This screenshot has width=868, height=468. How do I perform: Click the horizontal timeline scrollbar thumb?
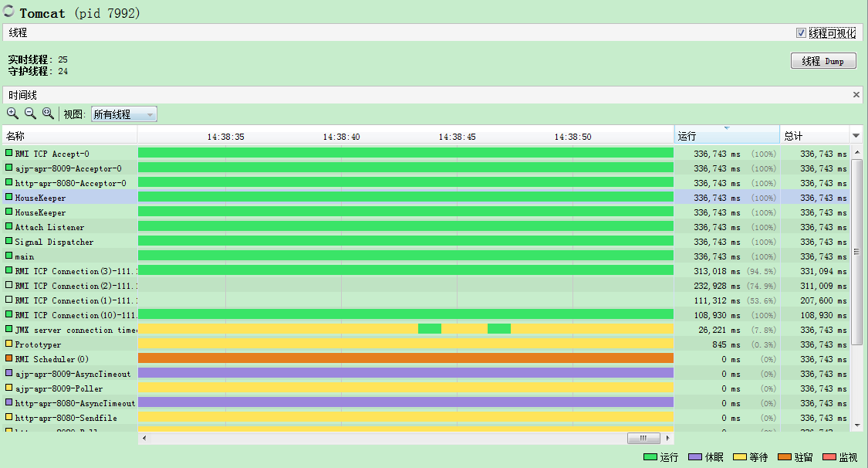(643, 438)
